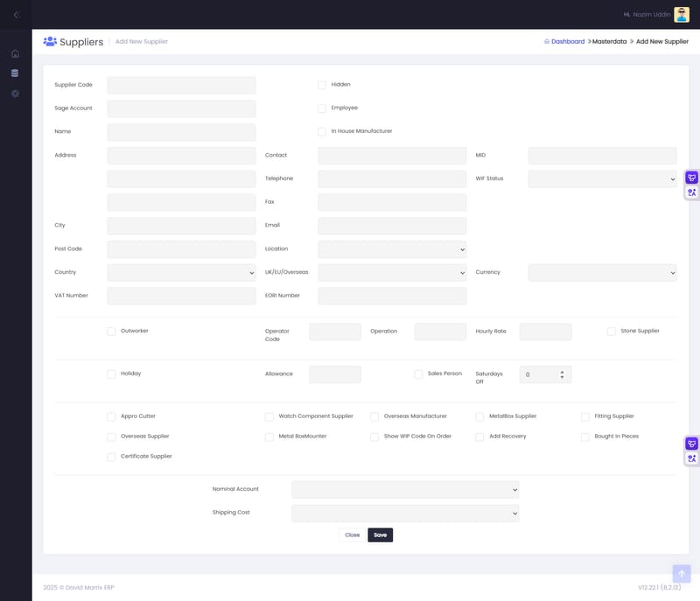Viewport: 700px width, 601px height.
Task: Open the Country dropdown
Action: (x=181, y=273)
